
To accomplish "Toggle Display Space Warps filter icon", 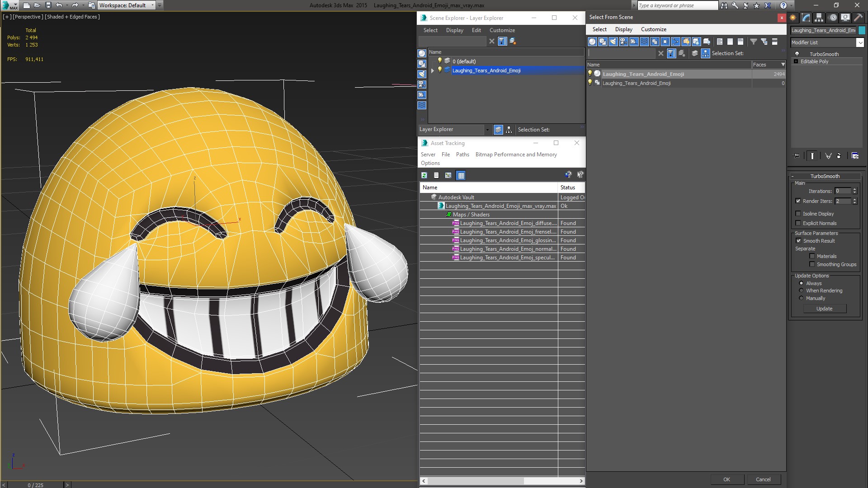I will 644,42.
